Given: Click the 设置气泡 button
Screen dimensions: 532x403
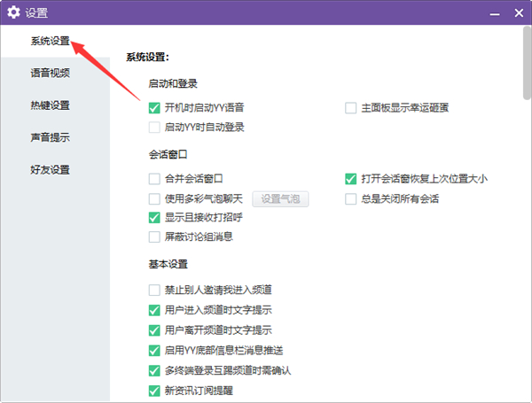Looking at the screenshot, I should point(280,199).
